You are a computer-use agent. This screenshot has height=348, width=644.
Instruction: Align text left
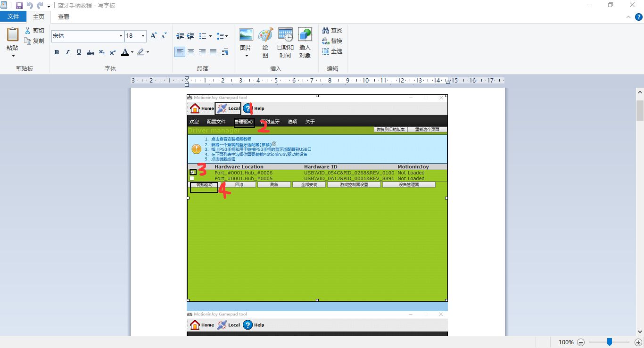[x=180, y=52]
